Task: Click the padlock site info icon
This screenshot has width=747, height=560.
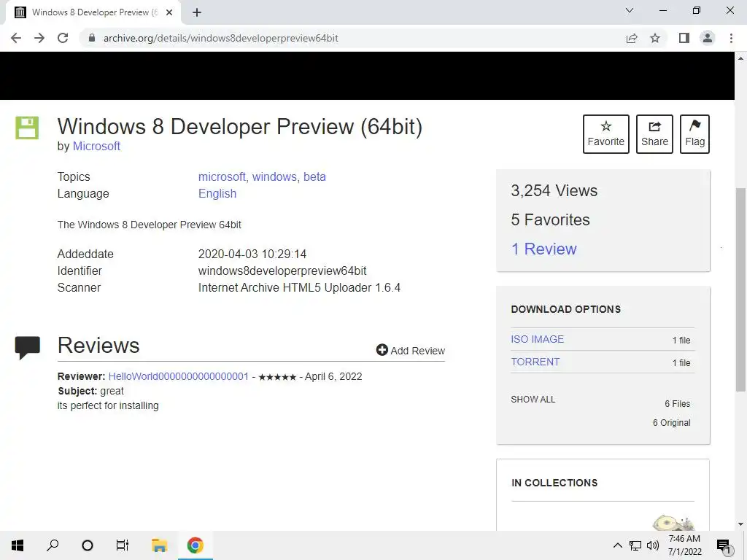Action: click(x=92, y=38)
